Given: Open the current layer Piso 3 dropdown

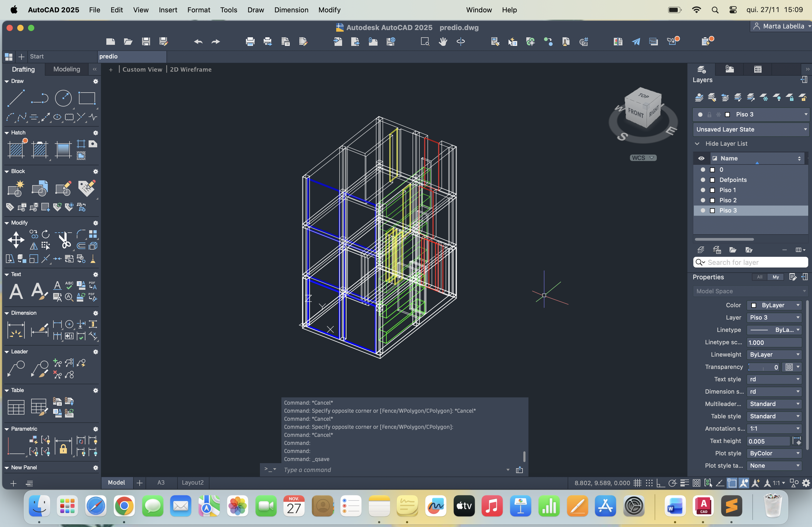Looking at the screenshot, I should tap(806, 115).
